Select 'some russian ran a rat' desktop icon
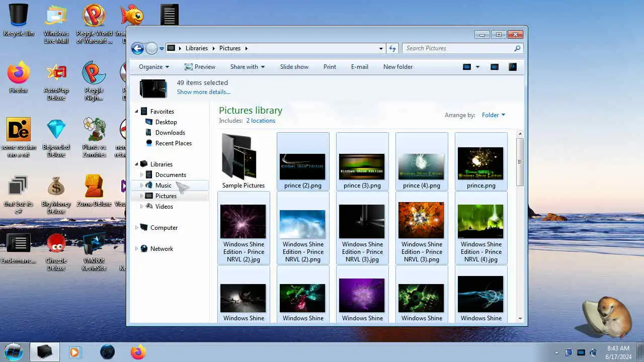644x362 pixels. click(x=19, y=138)
